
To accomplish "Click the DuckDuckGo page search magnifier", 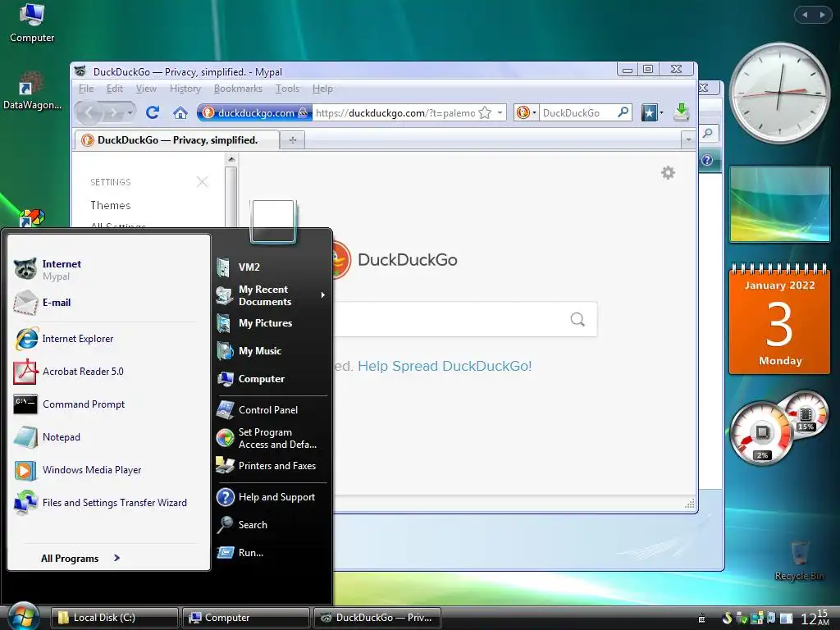I will 577,319.
